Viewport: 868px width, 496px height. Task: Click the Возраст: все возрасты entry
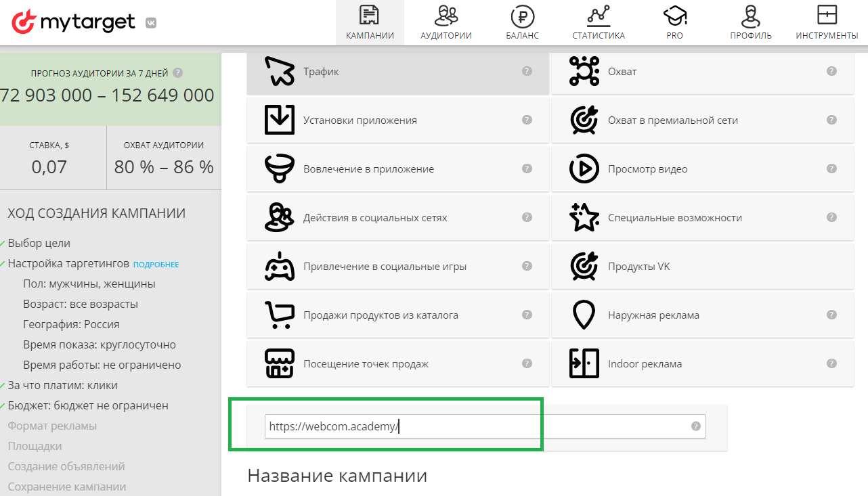click(x=81, y=304)
